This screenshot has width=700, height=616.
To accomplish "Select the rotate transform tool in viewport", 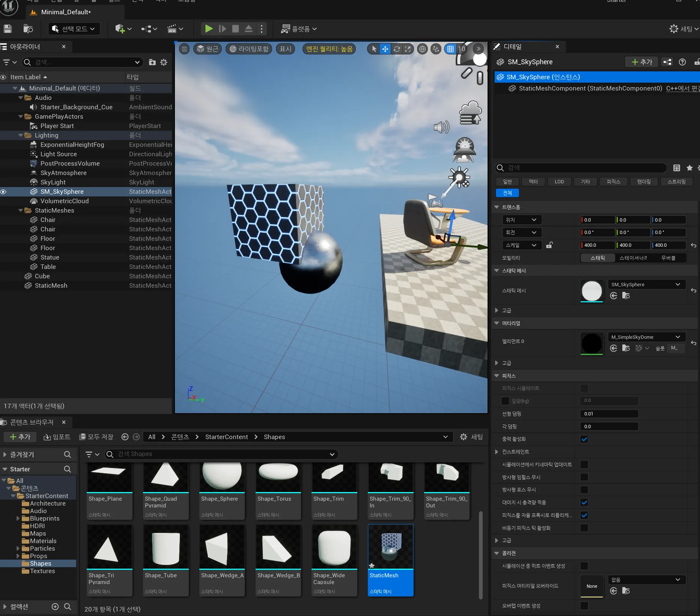I will [397, 49].
